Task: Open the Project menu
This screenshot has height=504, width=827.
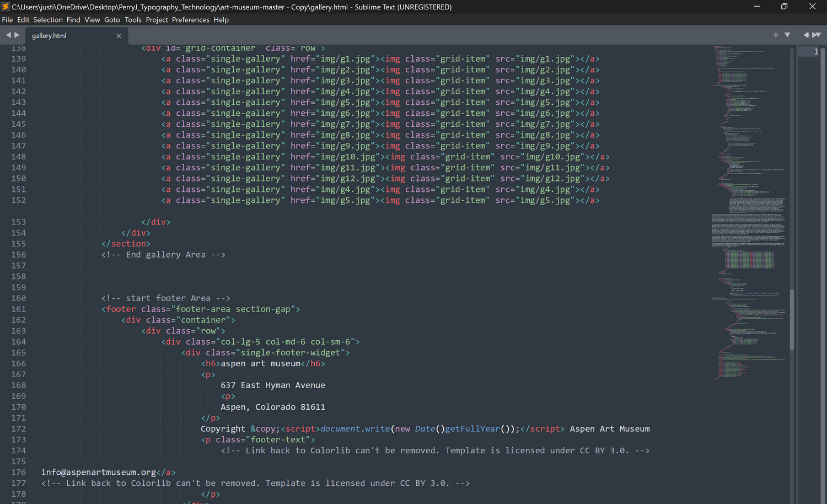Action: pos(157,20)
